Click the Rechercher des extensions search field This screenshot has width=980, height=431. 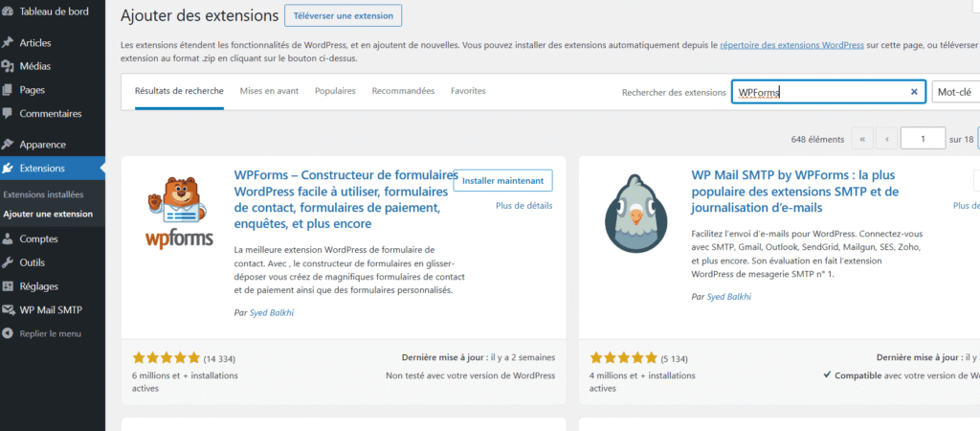click(829, 92)
